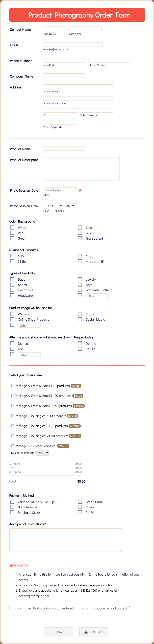Select Donate for after the photo shoot

click(80, 344)
